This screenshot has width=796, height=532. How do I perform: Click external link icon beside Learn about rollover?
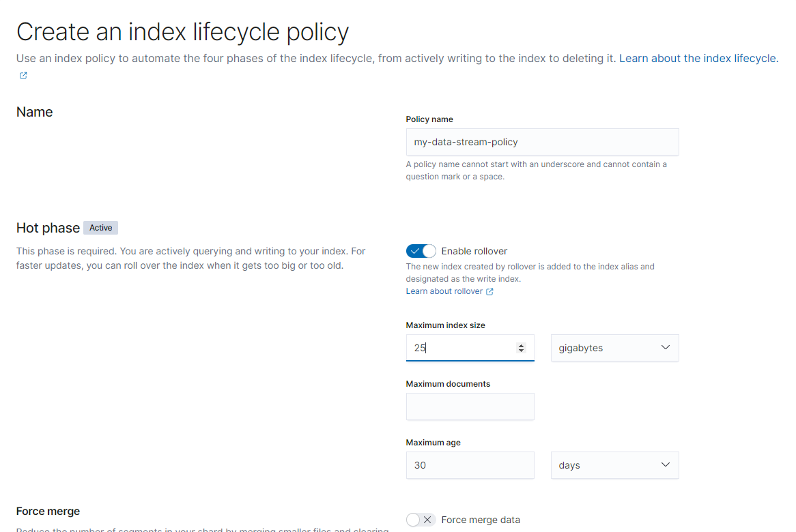click(489, 291)
